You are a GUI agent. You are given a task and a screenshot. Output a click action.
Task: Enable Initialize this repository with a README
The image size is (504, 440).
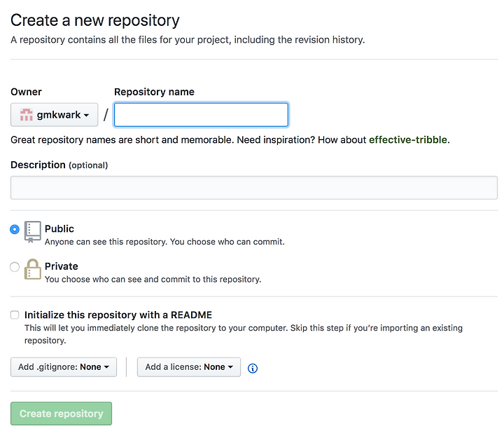(15, 315)
